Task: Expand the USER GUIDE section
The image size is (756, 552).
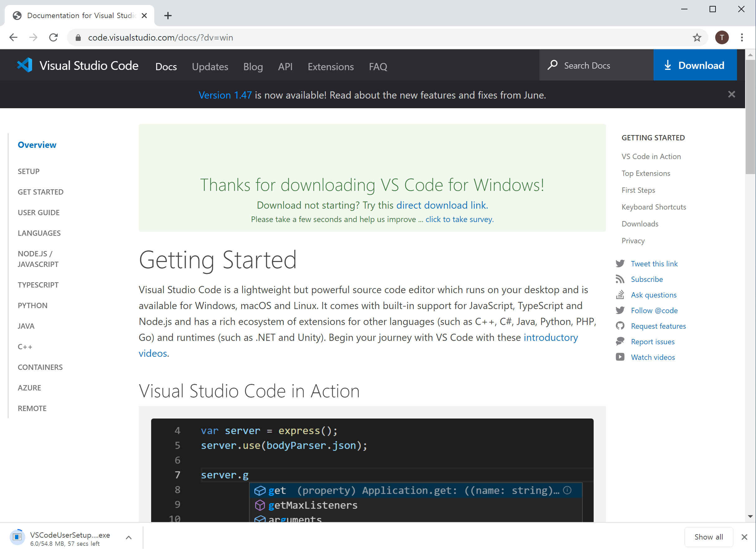Action: (39, 212)
